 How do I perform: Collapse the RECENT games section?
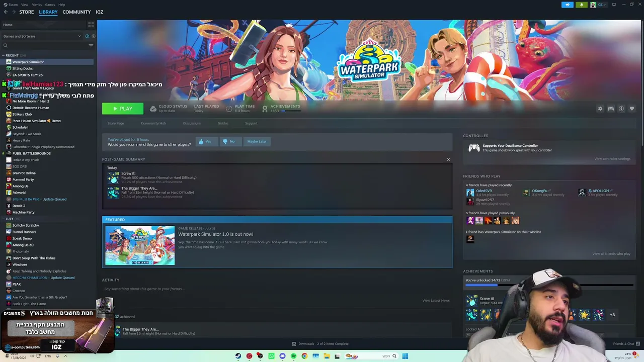[4, 55]
